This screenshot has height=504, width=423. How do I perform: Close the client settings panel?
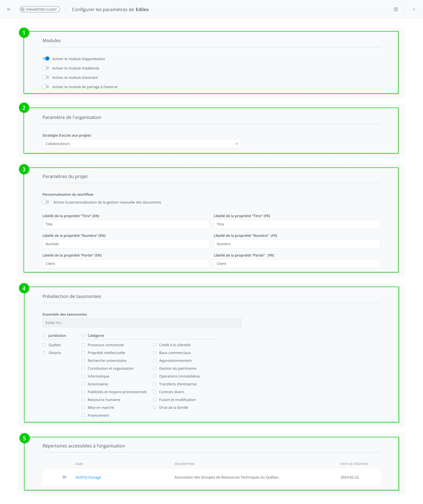point(414,9)
